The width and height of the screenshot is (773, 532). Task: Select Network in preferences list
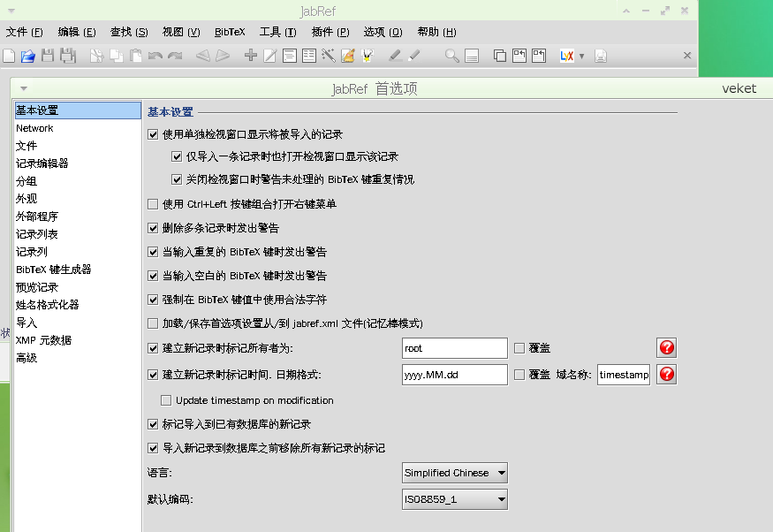78,128
